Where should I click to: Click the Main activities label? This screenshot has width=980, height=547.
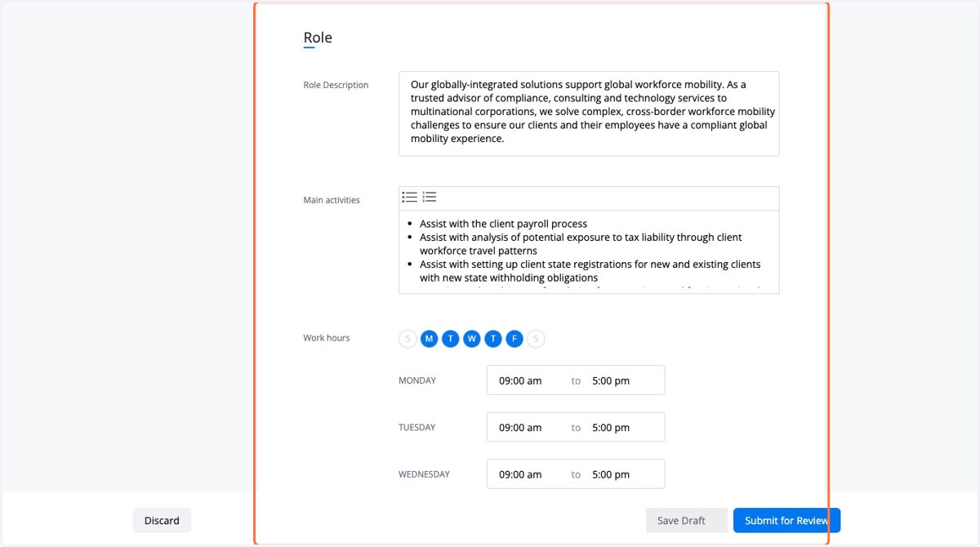point(332,200)
